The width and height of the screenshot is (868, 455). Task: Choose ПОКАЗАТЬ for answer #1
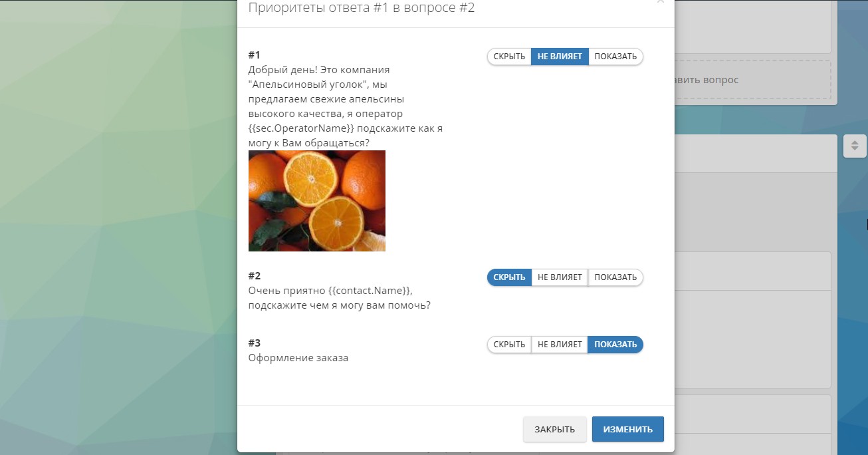click(x=615, y=57)
